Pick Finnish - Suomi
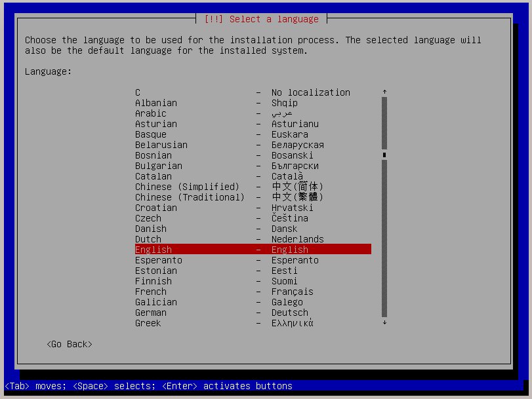The width and height of the screenshot is (532, 399). tap(253, 281)
